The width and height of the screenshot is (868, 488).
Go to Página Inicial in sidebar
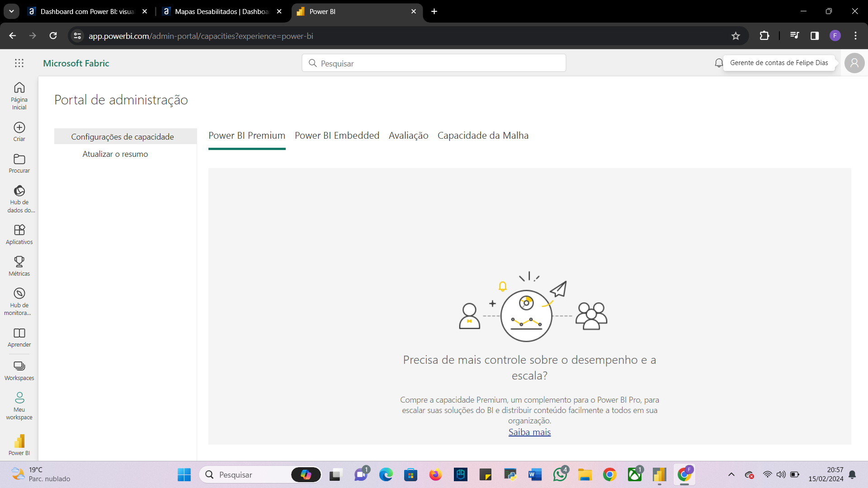coord(19,96)
